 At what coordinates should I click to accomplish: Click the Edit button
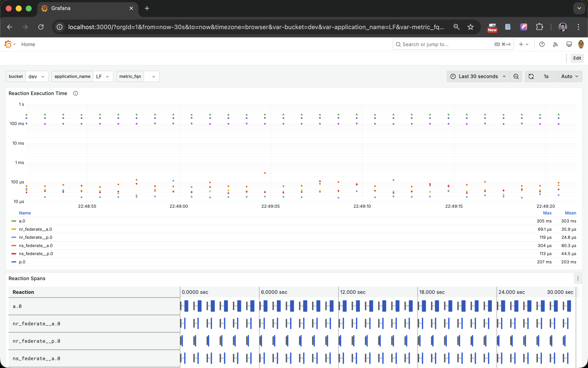pyautogui.click(x=577, y=58)
